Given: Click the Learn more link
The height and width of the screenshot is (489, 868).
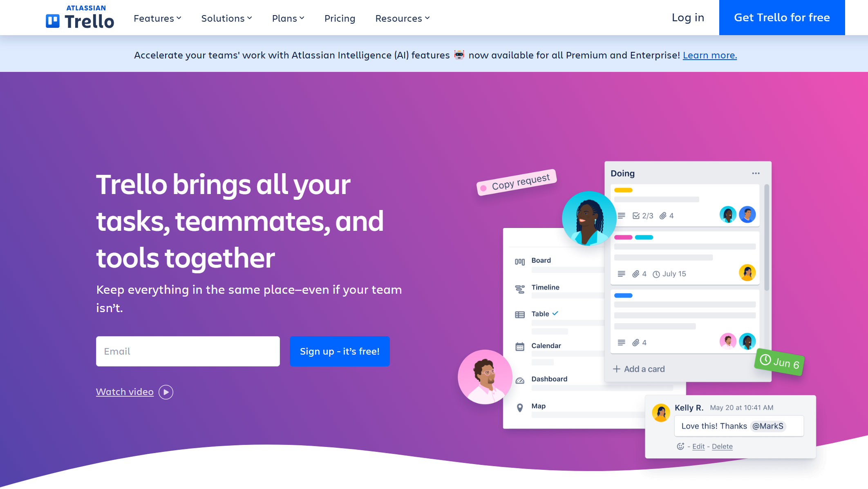Looking at the screenshot, I should (x=709, y=55).
